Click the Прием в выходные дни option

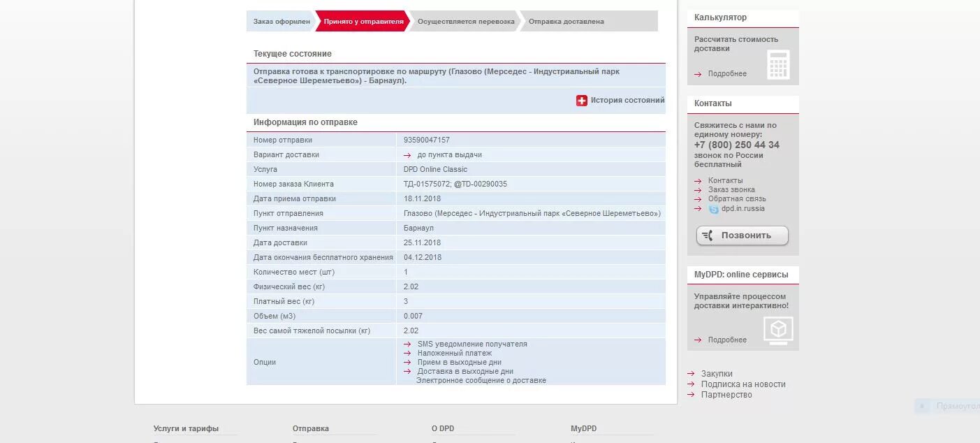pos(460,363)
